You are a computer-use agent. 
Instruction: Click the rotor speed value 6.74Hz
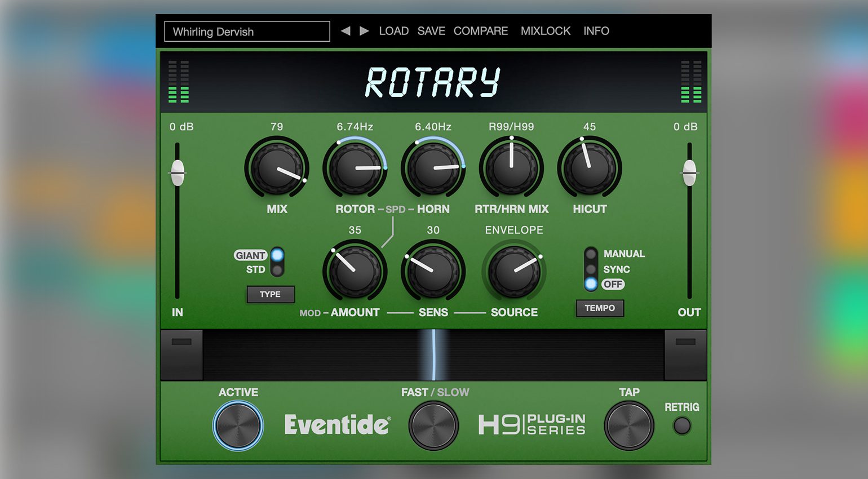click(x=355, y=127)
